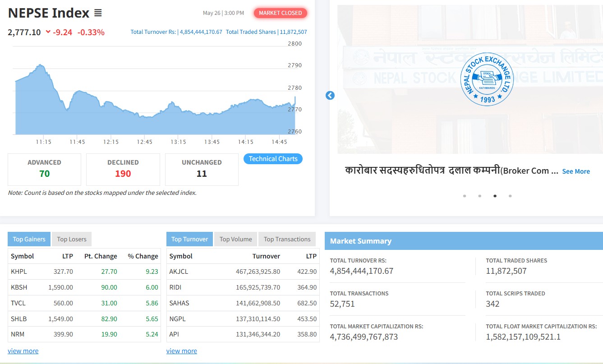This screenshot has width=603, height=364.
Task: Open the Top Turnover tab
Action: coord(189,239)
